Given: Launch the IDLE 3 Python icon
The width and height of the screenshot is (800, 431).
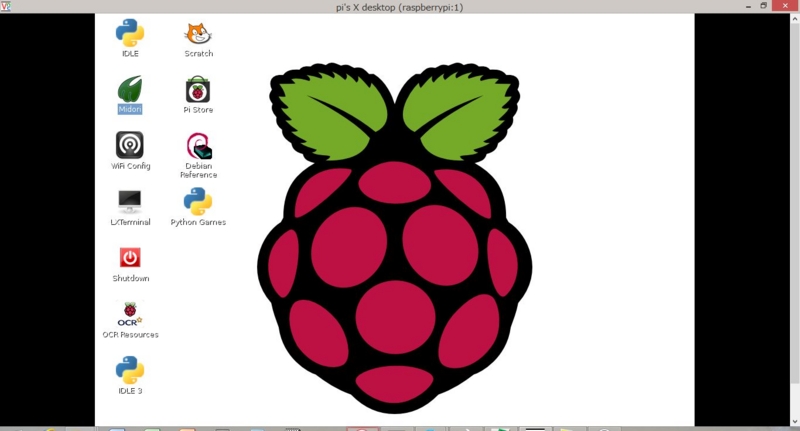Looking at the screenshot, I should [130, 370].
